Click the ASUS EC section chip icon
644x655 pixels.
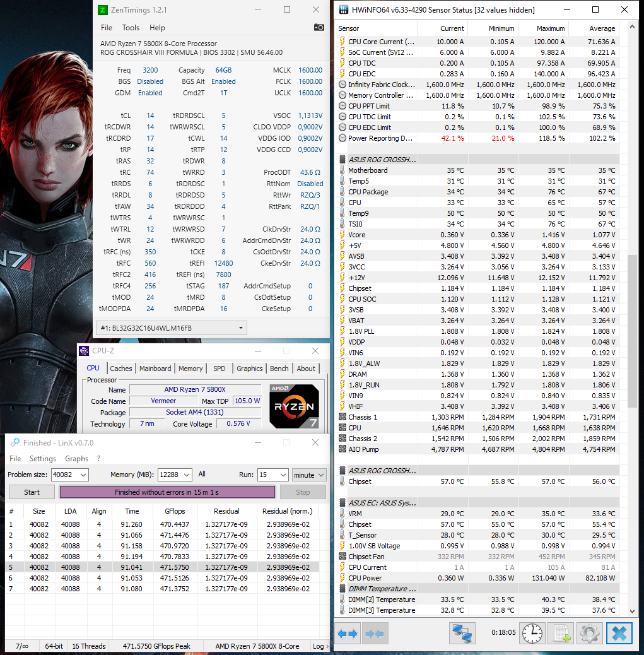[x=342, y=503]
